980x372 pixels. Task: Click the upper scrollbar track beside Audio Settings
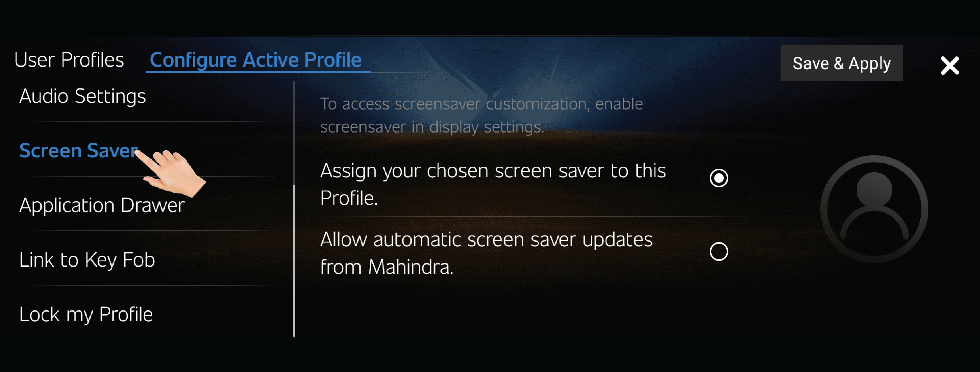[294, 133]
